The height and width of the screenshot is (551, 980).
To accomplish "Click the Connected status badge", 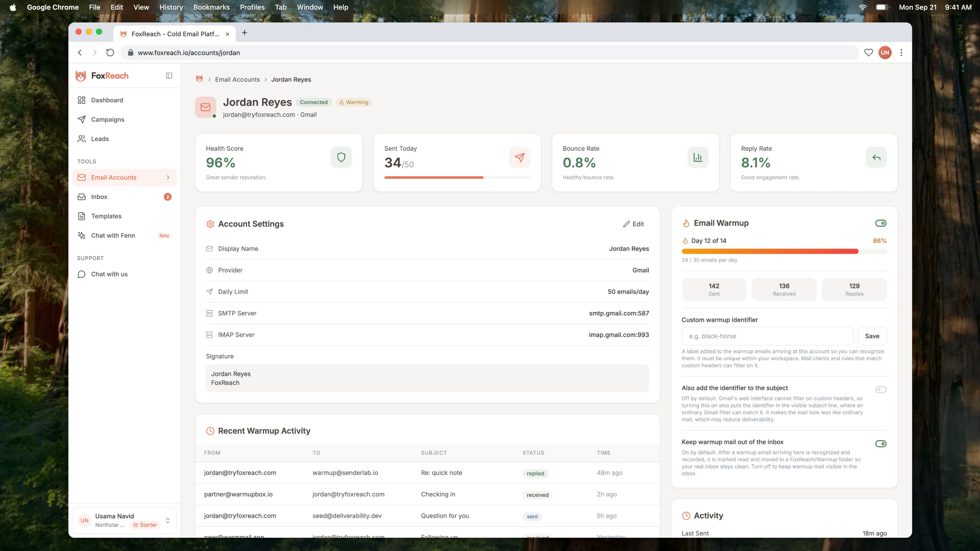I will pyautogui.click(x=313, y=102).
